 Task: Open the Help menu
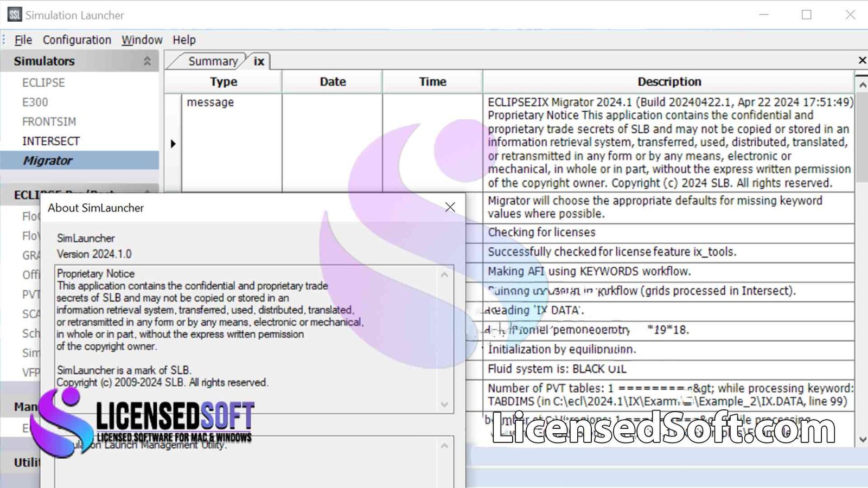[x=184, y=40]
